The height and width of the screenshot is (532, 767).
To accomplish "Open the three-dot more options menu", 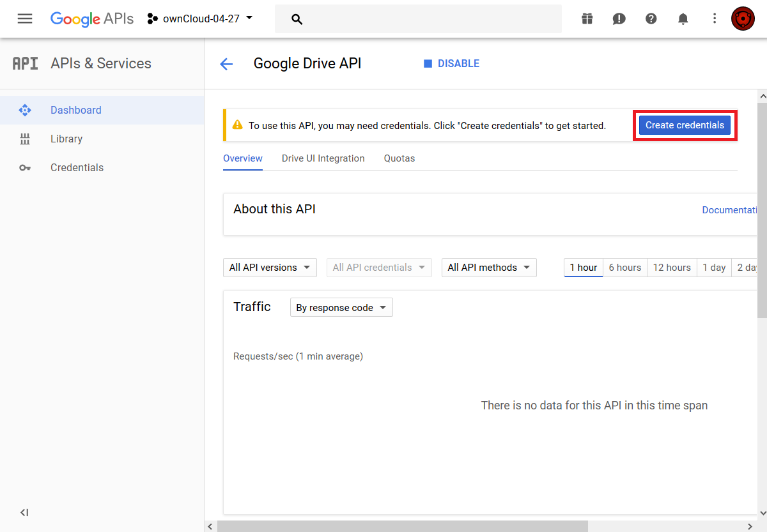I will tap(715, 19).
